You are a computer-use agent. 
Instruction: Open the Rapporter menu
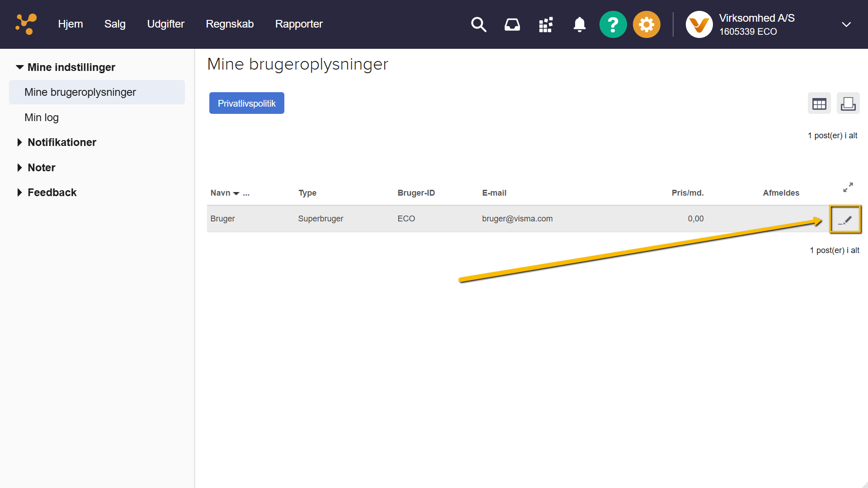[x=299, y=24]
